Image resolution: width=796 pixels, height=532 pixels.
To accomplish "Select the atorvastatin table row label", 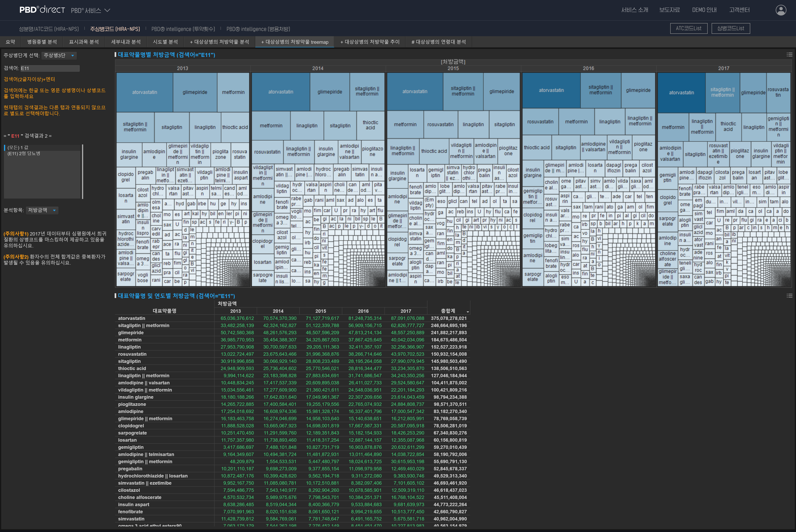I will (132, 318).
